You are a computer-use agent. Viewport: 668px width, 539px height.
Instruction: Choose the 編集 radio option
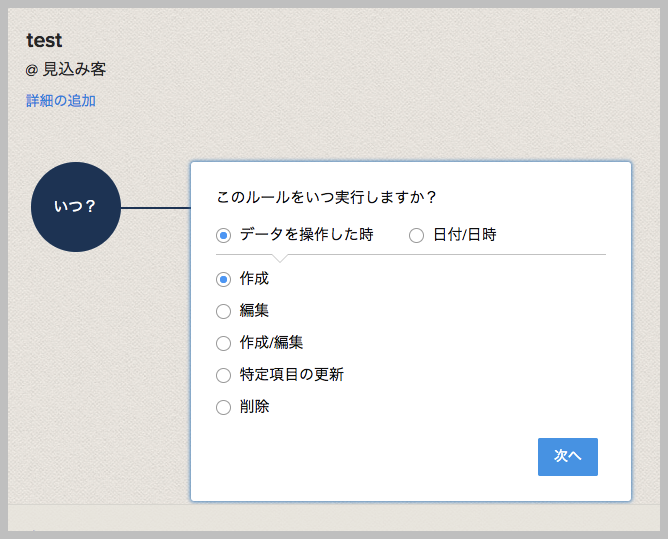224,311
